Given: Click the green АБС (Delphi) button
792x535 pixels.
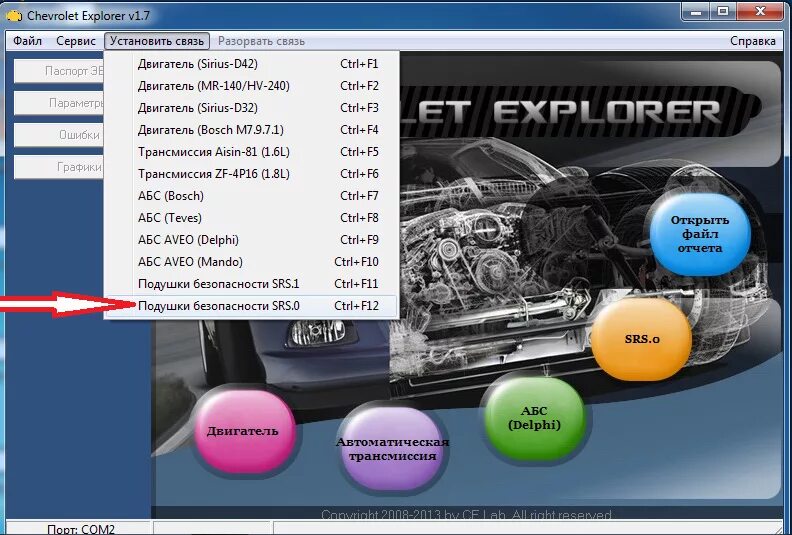Looking at the screenshot, I should point(534,418).
